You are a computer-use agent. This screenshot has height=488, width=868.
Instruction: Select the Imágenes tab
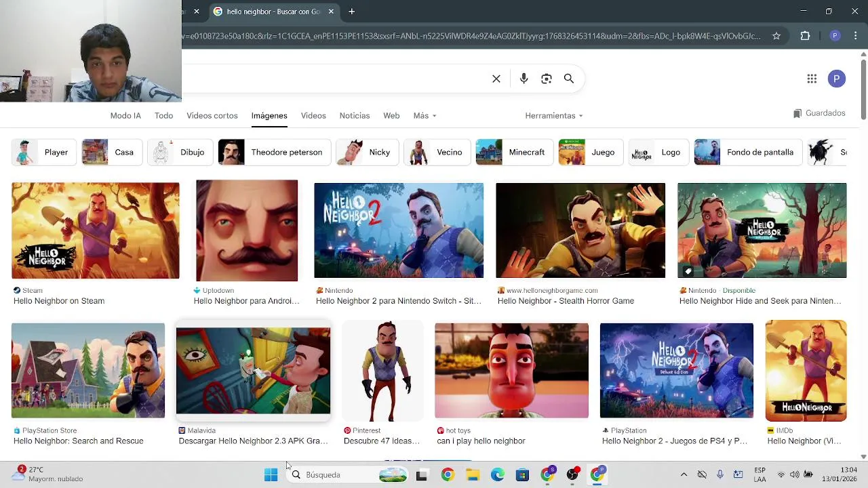269,115
